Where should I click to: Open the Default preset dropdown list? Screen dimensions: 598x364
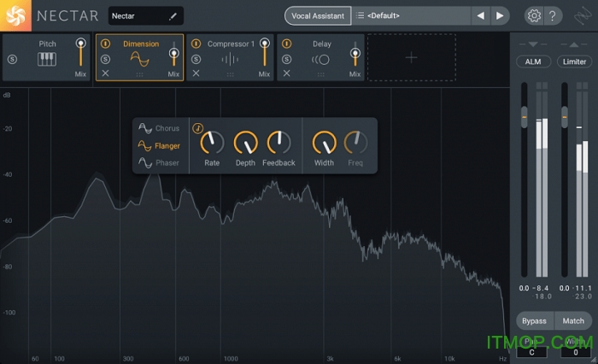point(410,15)
